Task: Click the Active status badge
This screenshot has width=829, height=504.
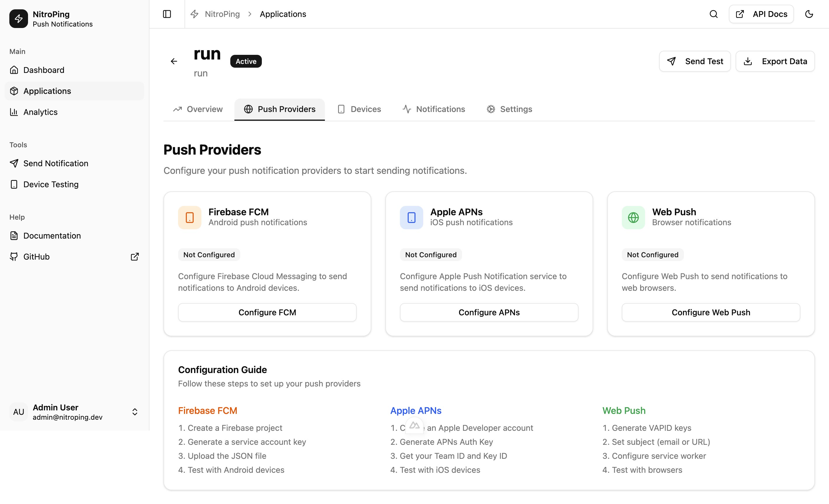Action: click(x=246, y=61)
